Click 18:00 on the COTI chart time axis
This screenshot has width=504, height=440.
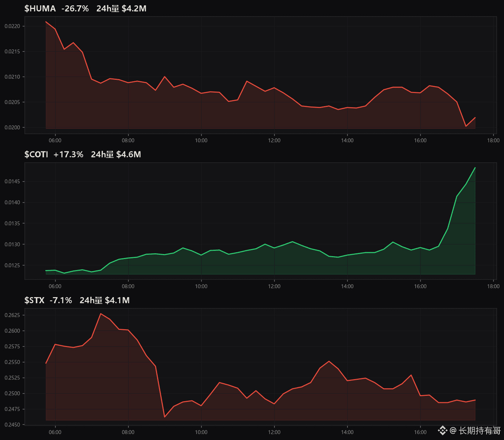(x=493, y=286)
